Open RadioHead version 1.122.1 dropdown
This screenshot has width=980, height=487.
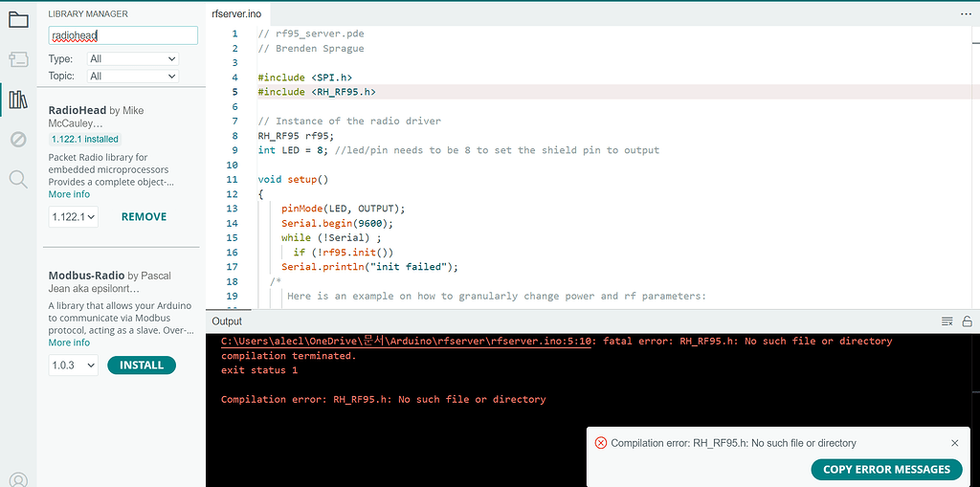coord(73,217)
